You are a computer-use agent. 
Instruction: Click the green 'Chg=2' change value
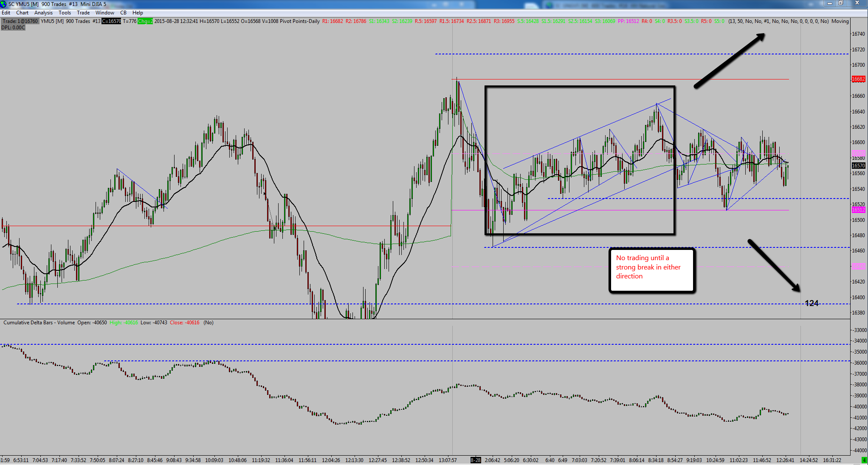[145, 21]
